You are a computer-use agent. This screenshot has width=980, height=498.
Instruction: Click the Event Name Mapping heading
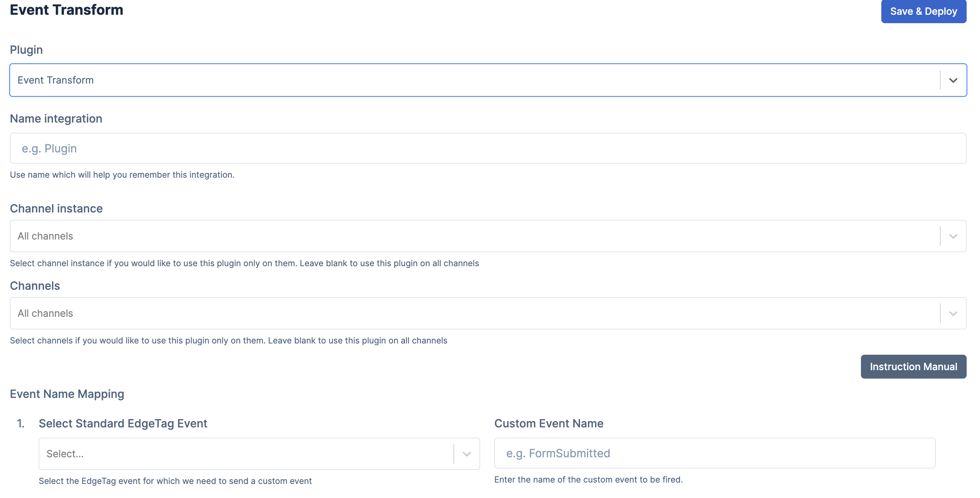[67, 394]
